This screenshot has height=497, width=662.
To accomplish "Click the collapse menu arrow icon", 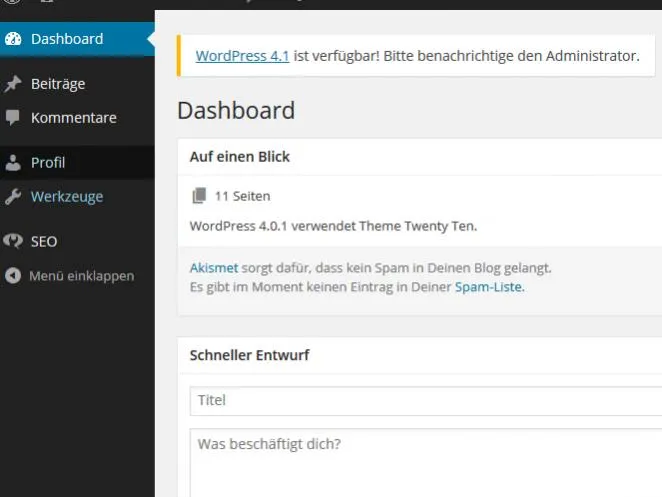I will click(13, 276).
